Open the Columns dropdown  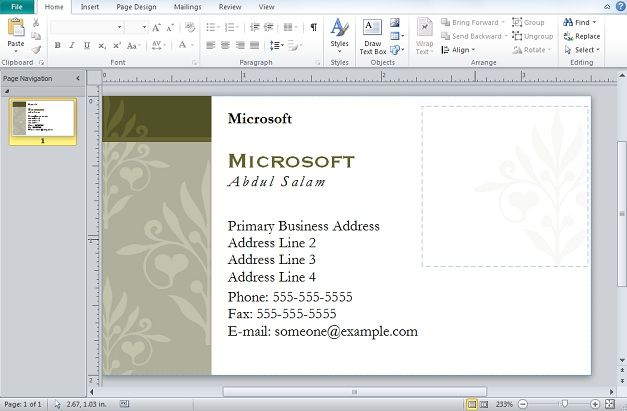(x=290, y=27)
